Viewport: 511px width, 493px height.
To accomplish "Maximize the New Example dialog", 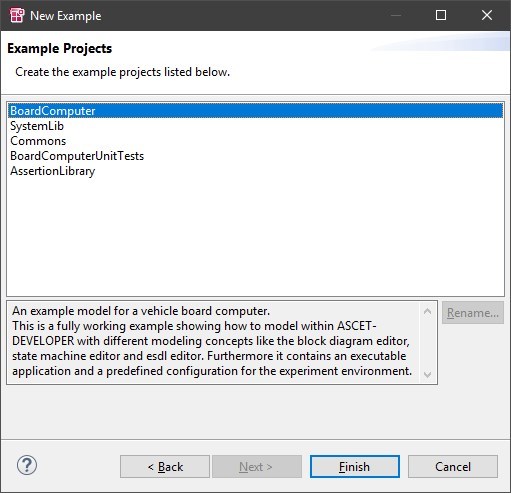I will (x=441, y=15).
